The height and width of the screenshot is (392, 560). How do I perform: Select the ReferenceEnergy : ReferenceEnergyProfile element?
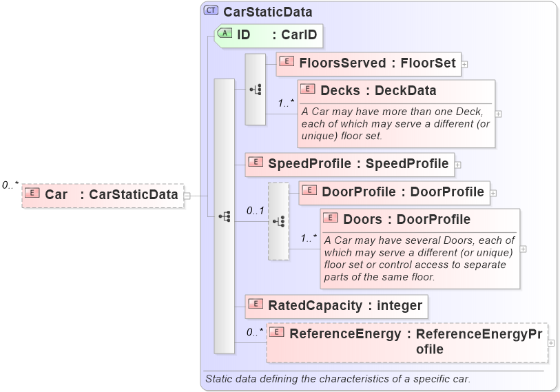click(407, 343)
